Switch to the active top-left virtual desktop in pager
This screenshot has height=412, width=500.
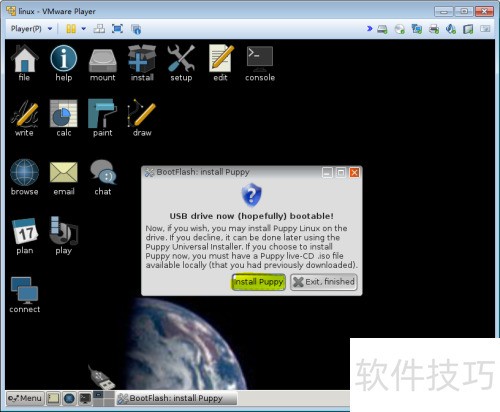pyautogui.click(x=98, y=395)
